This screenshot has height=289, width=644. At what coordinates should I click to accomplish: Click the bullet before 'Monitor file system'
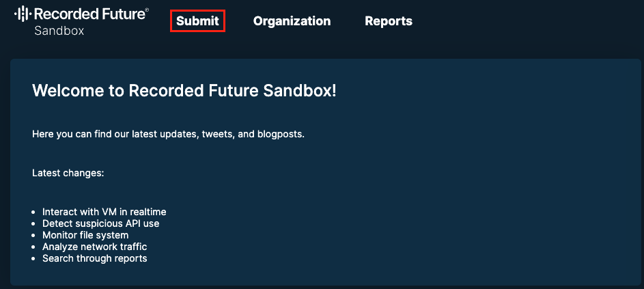pyautogui.click(x=34, y=236)
